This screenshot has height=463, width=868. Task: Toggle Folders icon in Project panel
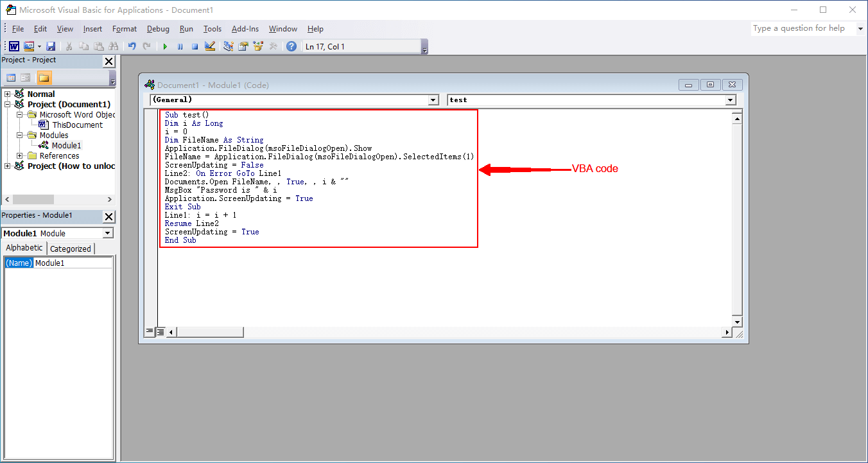44,78
